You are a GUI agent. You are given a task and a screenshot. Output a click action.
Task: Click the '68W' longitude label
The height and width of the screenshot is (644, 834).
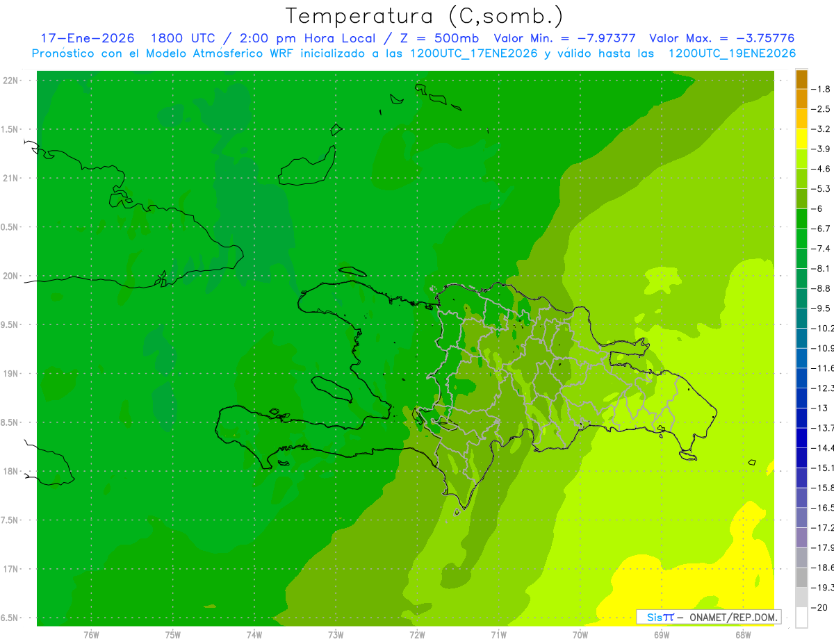point(743,635)
